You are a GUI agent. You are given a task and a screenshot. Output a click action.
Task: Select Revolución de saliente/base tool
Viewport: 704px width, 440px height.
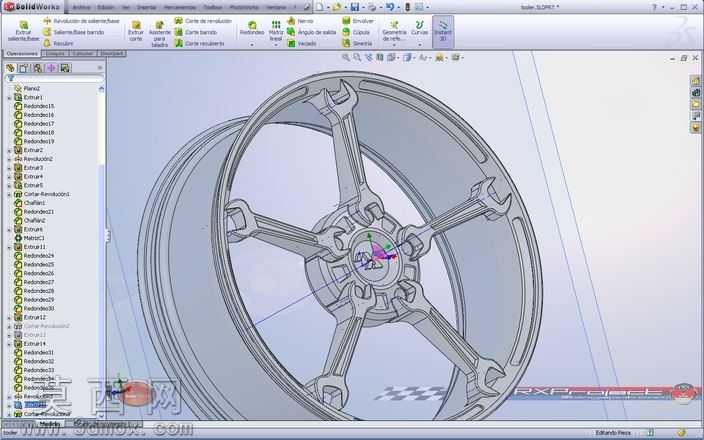81,21
